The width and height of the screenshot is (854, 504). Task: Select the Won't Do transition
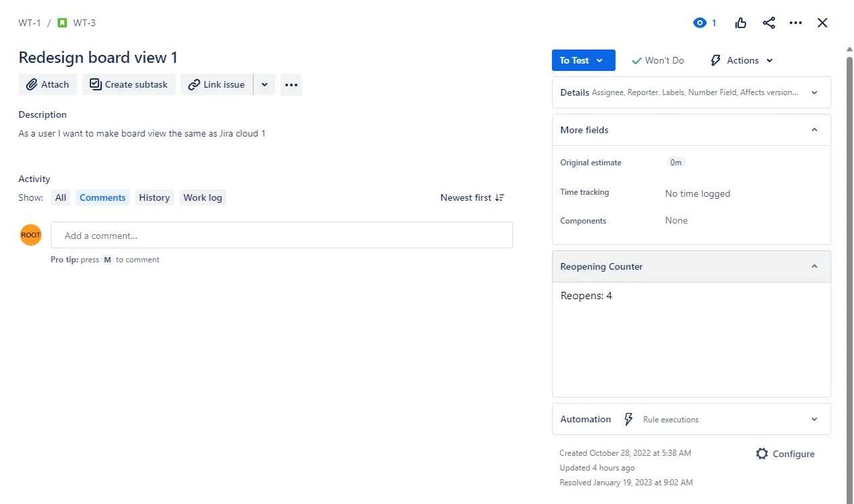coord(658,60)
